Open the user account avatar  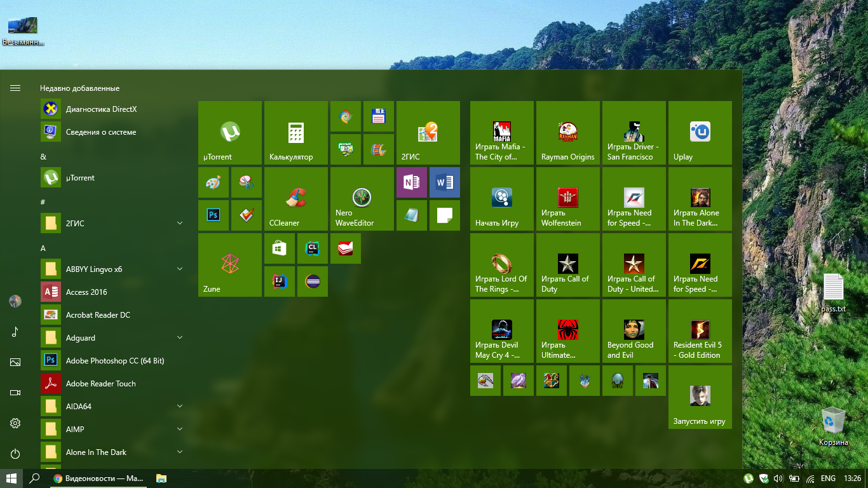coord(15,301)
